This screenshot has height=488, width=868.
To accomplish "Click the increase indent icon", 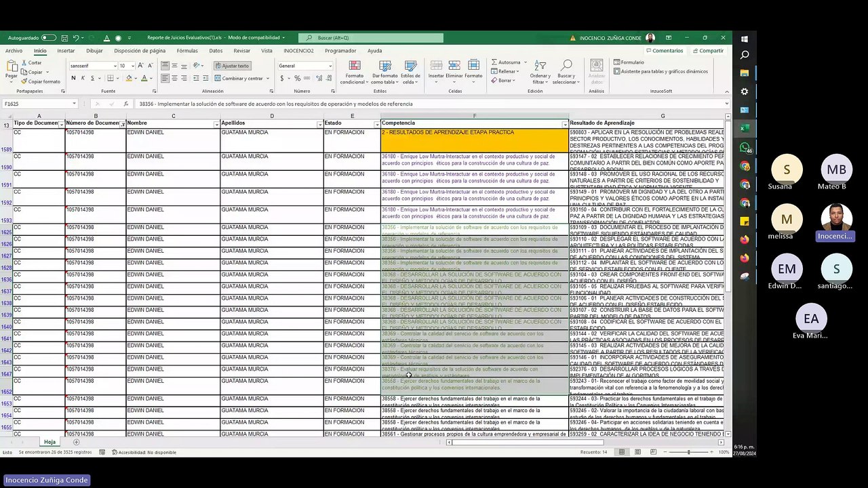I will (x=206, y=78).
